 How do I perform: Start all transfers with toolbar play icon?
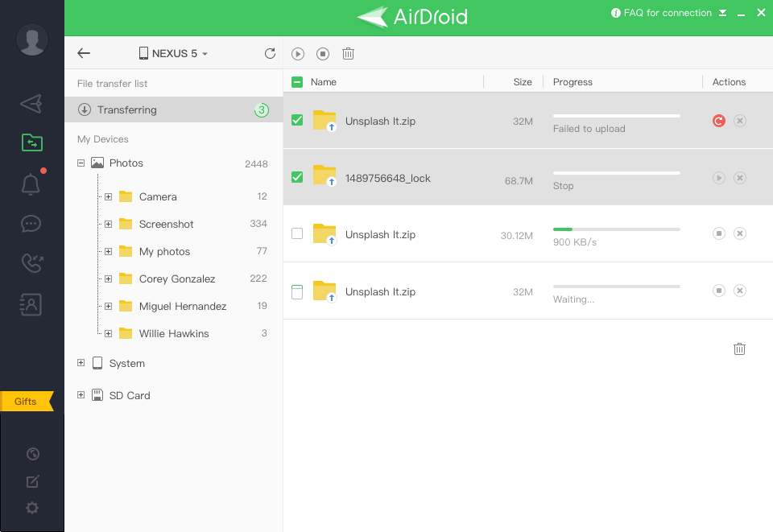click(x=298, y=54)
